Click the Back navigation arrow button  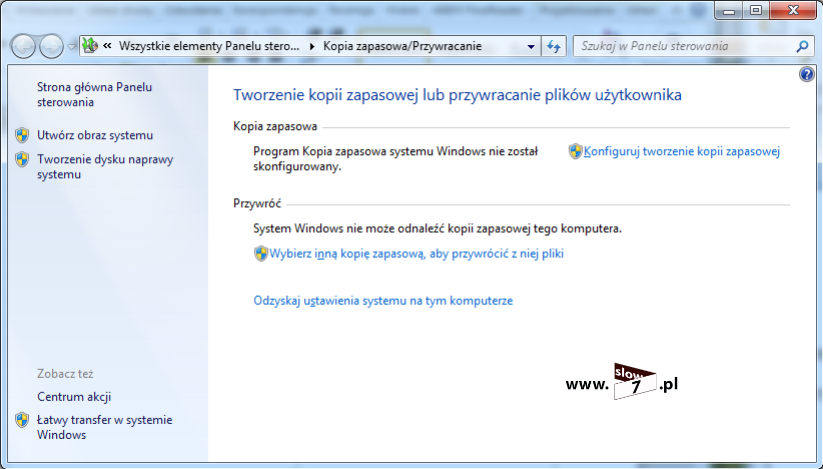click(23, 47)
